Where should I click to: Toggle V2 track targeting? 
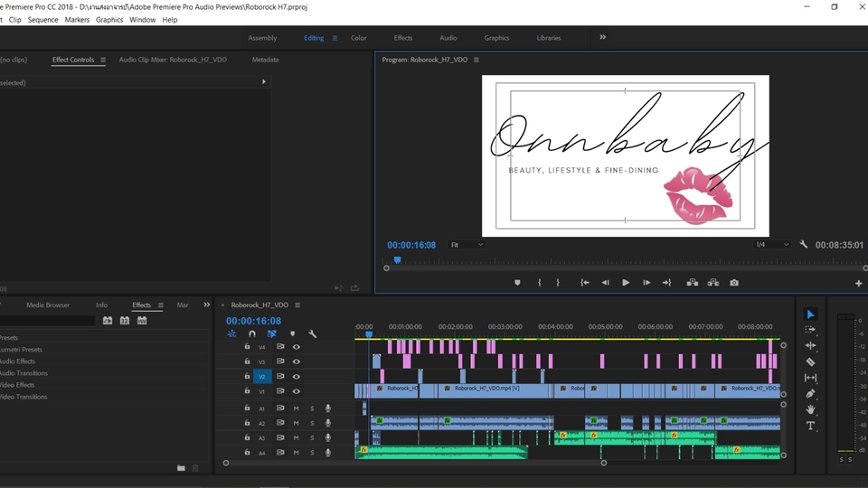pyautogui.click(x=262, y=376)
